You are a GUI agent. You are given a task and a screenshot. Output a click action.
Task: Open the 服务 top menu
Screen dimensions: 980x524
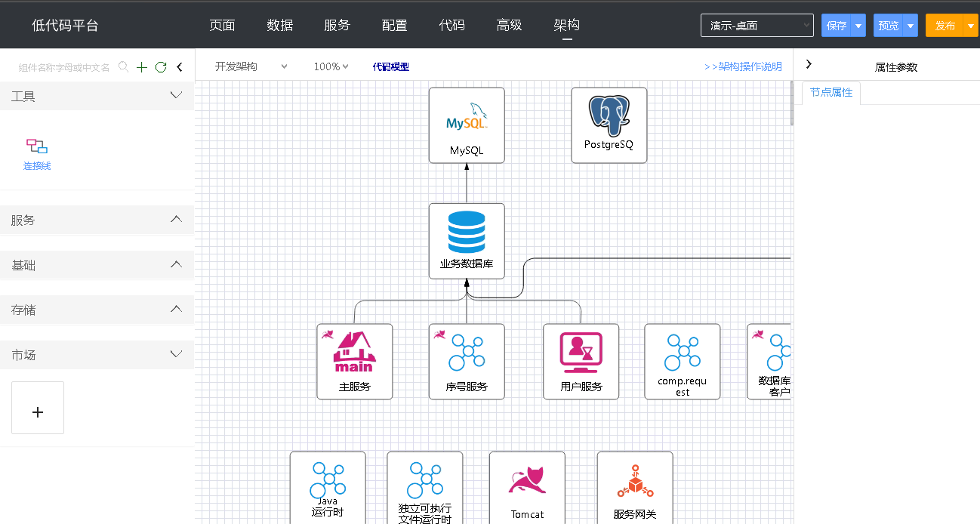click(x=337, y=25)
